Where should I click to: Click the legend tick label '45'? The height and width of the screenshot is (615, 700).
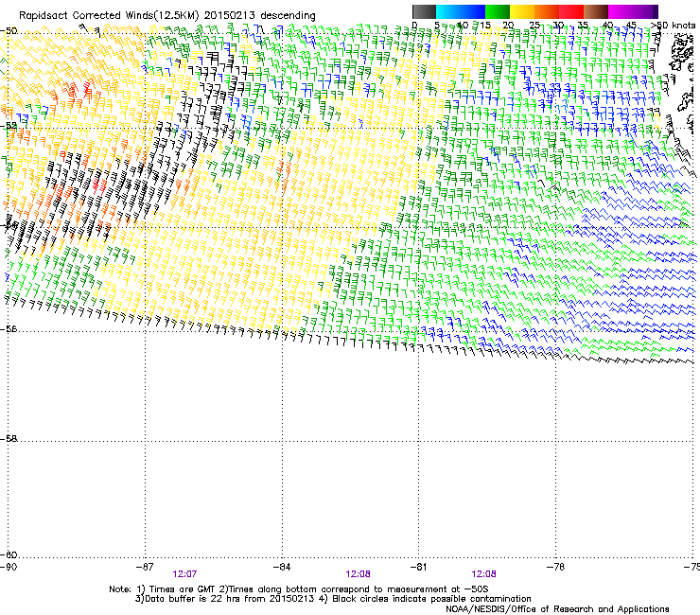[x=631, y=26]
